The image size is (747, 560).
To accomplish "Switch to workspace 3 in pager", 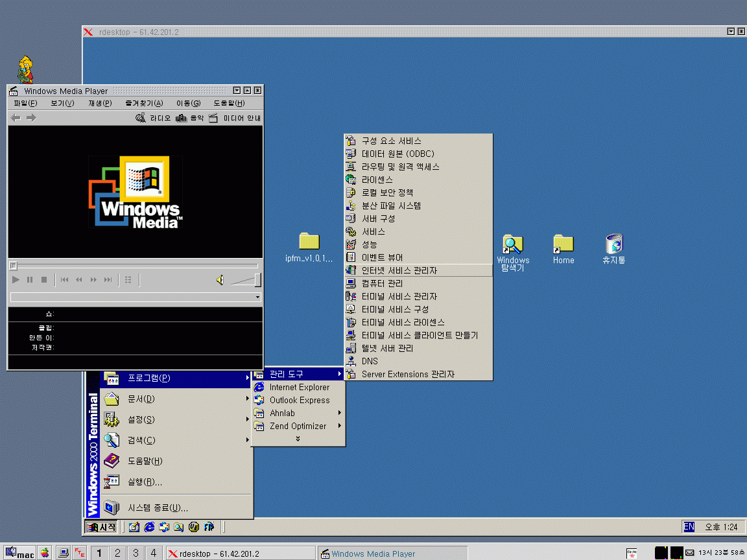I will (135, 553).
